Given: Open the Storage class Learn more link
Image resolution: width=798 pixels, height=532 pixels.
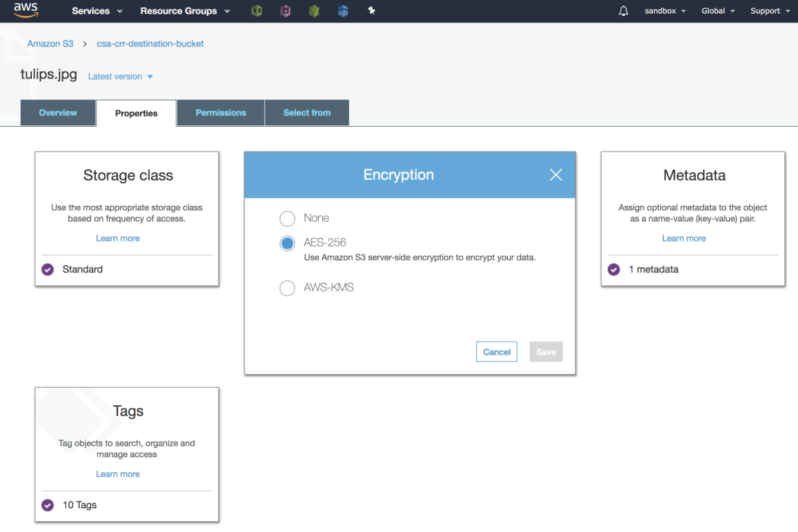Looking at the screenshot, I should [118, 238].
